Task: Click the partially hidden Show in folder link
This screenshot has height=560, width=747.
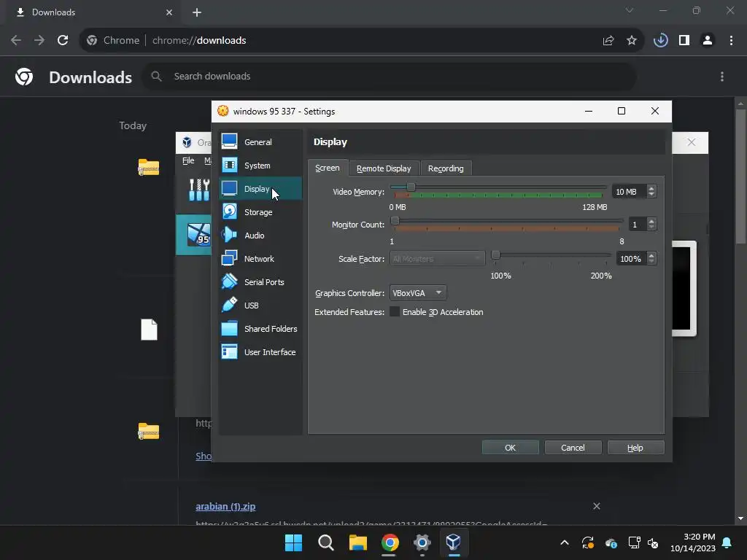Action: (x=204, y=456)
